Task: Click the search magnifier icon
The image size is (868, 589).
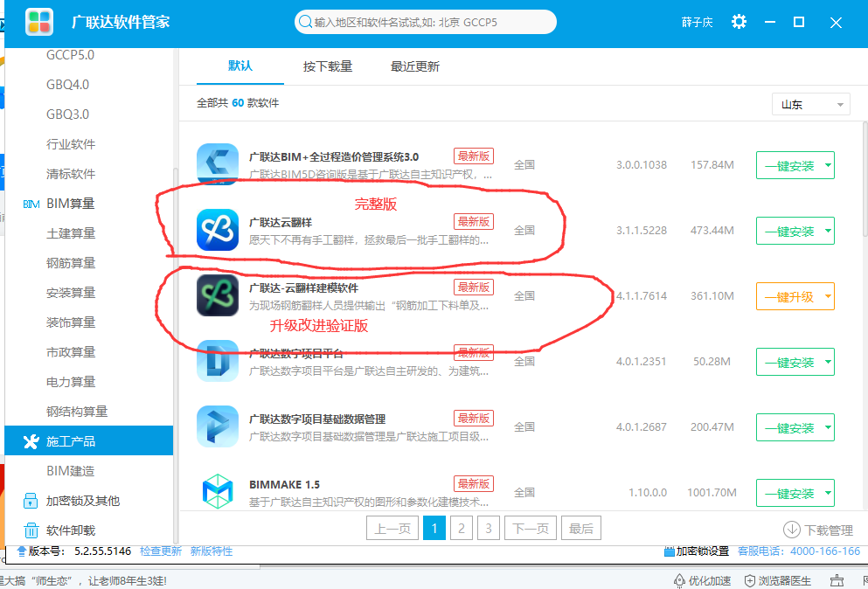Action: coord(305,22)
